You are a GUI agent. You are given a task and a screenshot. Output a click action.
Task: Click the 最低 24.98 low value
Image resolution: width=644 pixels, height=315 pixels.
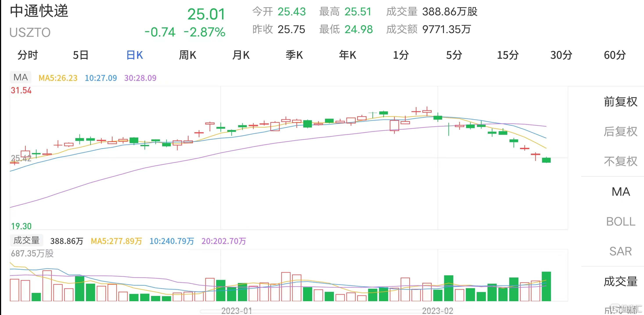(x=346, y=29)
